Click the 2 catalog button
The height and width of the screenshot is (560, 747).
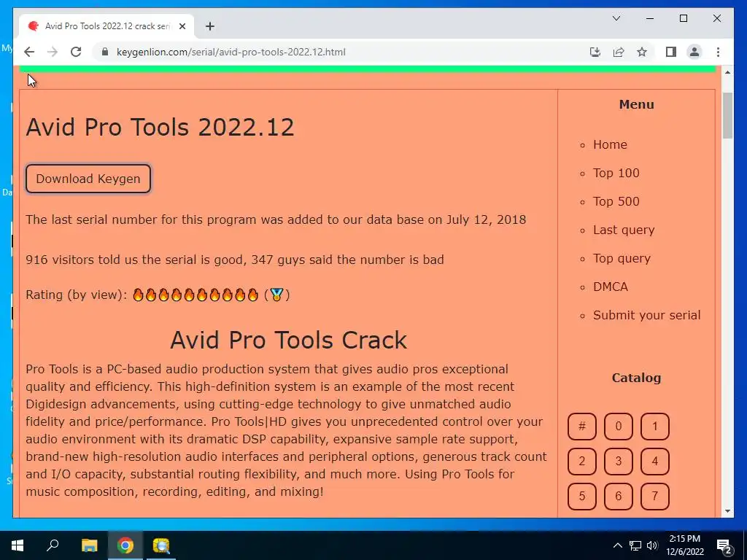click(581, 461)
